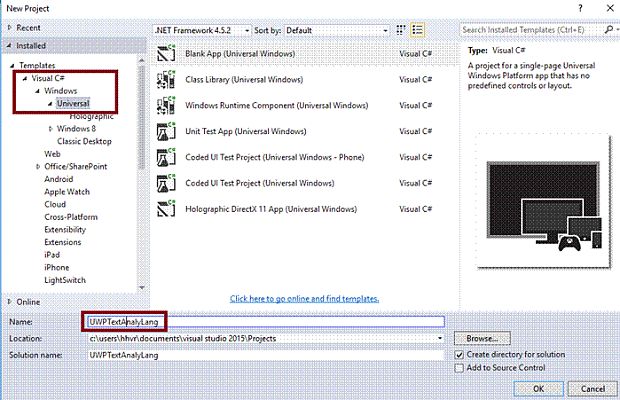Switch to medium icons list view
620x400 pixels.
[417, 30]
